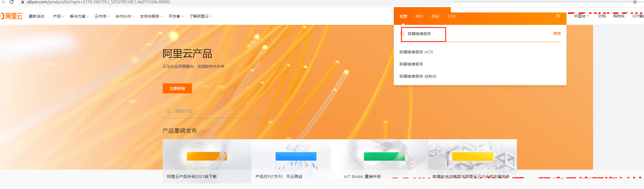Viewport: 644px width, 189px height.
Task: Click the magnifier icon in overlay search box
Action: tap(402, 33)
